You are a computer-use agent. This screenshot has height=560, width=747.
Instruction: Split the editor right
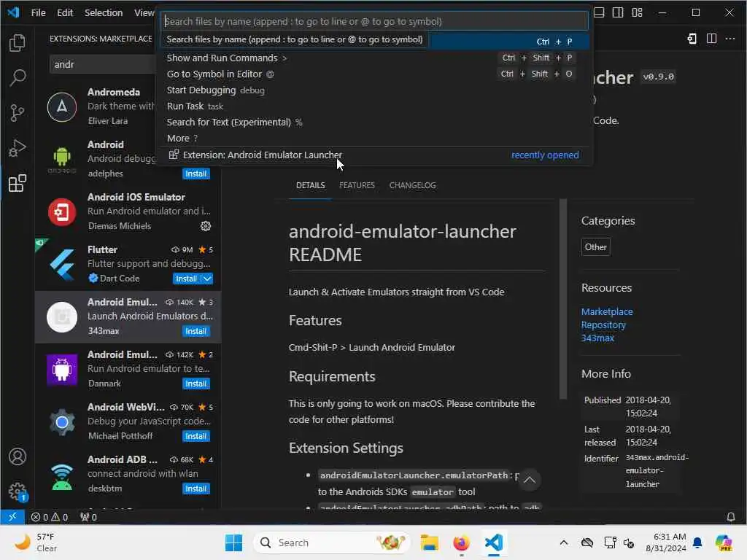(x=712, y=39)
